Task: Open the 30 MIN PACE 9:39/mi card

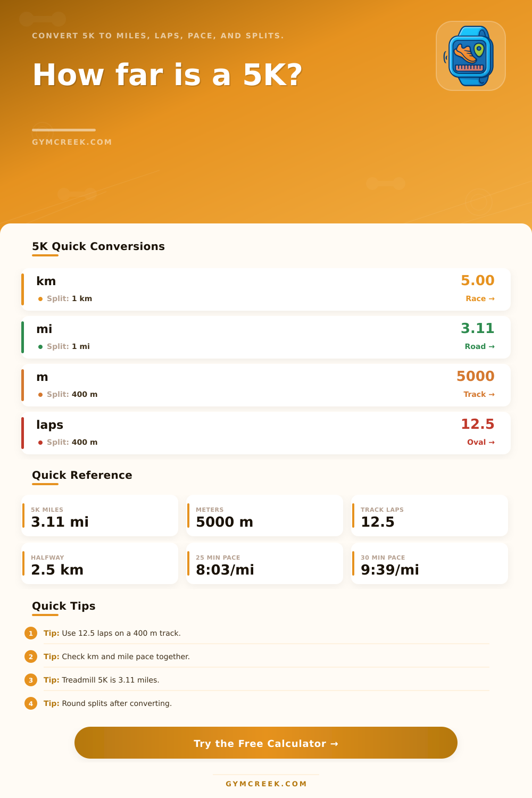Action: (x=429, y=563)
